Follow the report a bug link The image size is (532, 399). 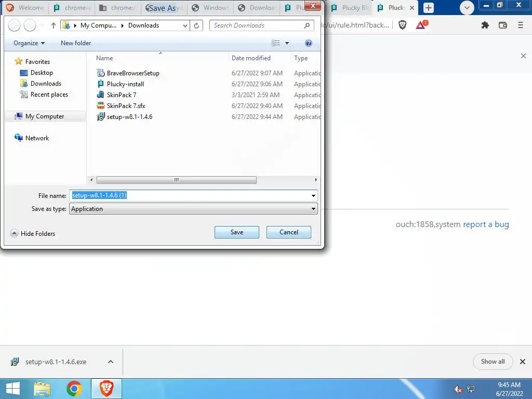[x=486, y=224]
